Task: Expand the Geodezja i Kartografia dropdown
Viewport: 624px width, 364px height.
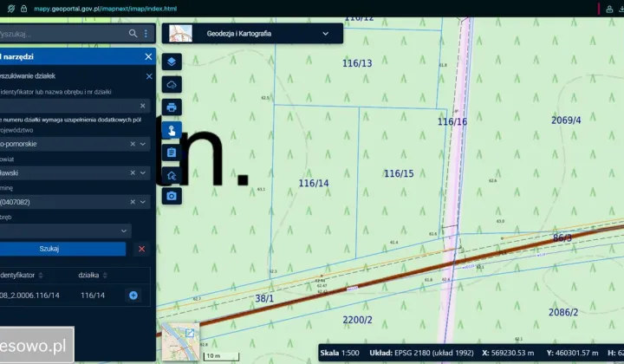Action: 326,34
